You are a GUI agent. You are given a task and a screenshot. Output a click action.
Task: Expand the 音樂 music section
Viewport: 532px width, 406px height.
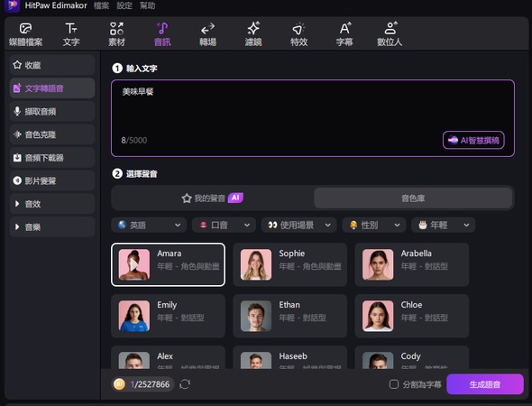click(52, 226)
